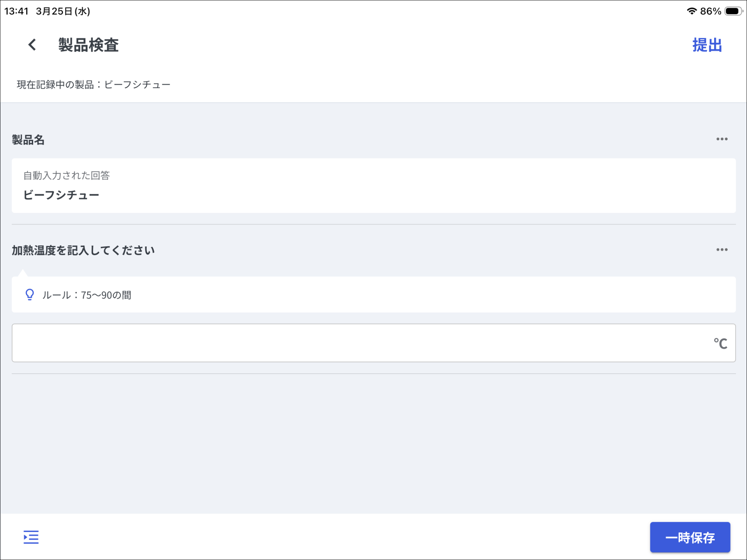The height and width of the screenshot is (560, 747).
Task: Tap the 86% battery percentage
Action: 710,11
